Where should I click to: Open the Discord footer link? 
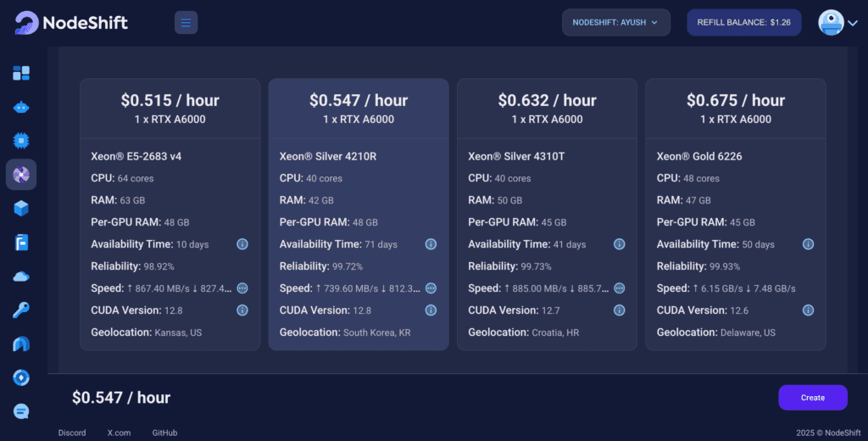point(72,433)
